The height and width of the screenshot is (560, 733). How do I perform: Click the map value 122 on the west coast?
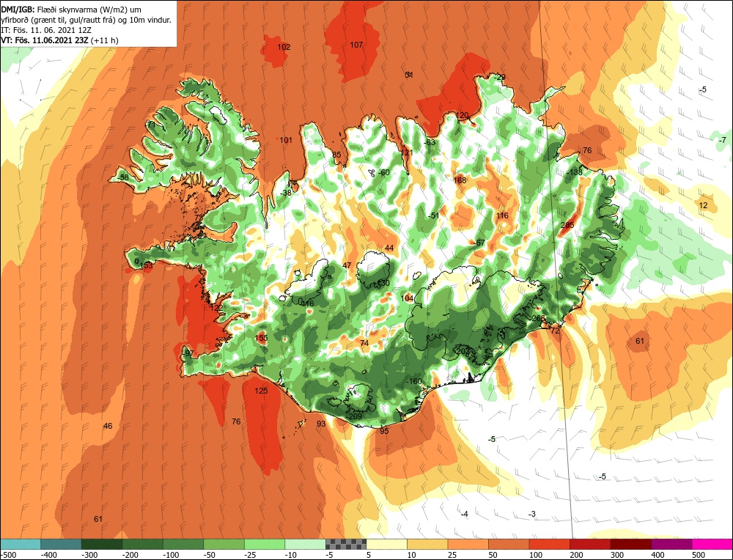[x=216, y=308]
